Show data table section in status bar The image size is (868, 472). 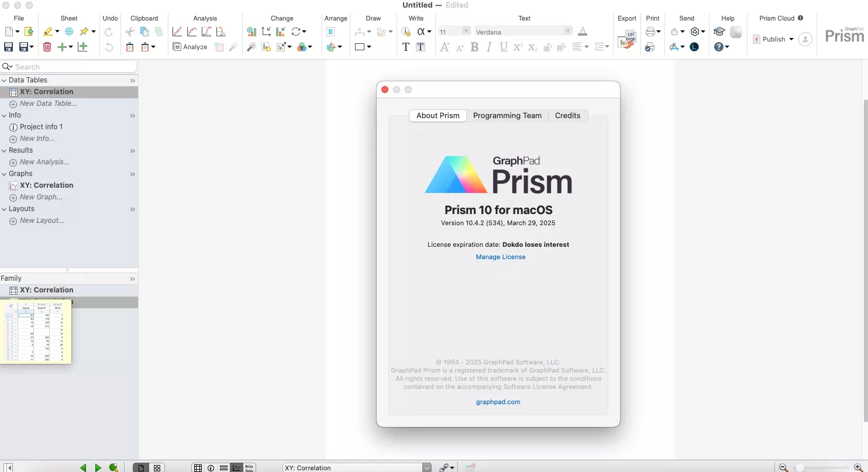tap(198, 467)
